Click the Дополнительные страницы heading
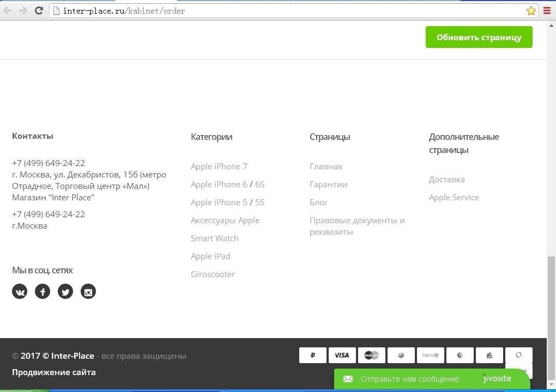Screen dimensions: 556x392 pos(464,143)
